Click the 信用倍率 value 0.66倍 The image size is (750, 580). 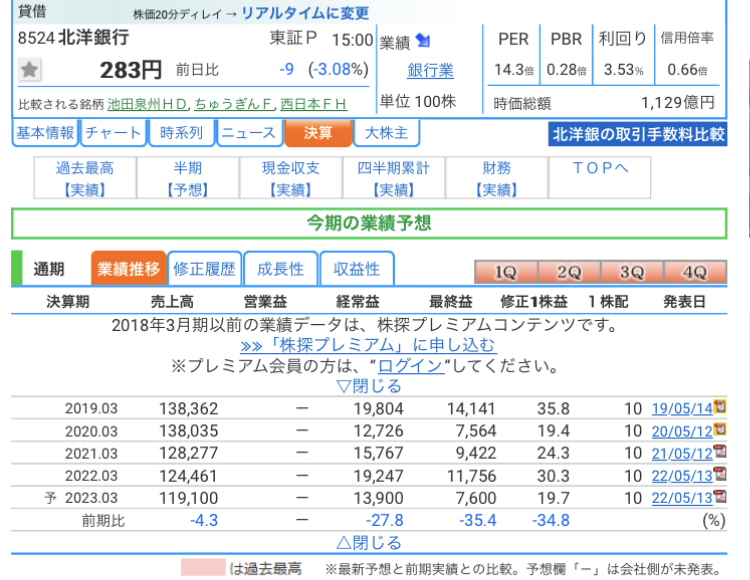coord(687,70)
